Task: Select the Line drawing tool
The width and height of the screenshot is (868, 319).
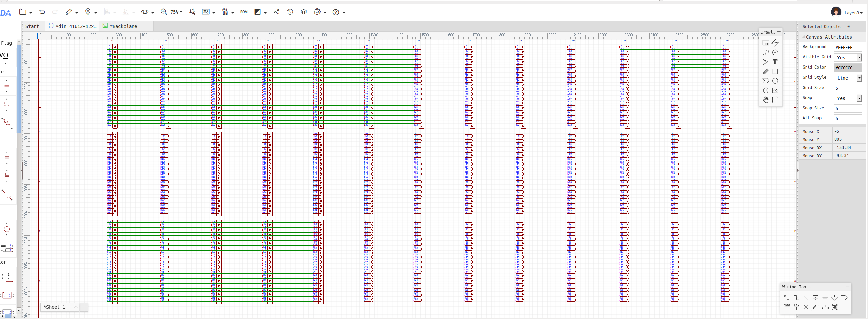Action: tap(775, 43)
